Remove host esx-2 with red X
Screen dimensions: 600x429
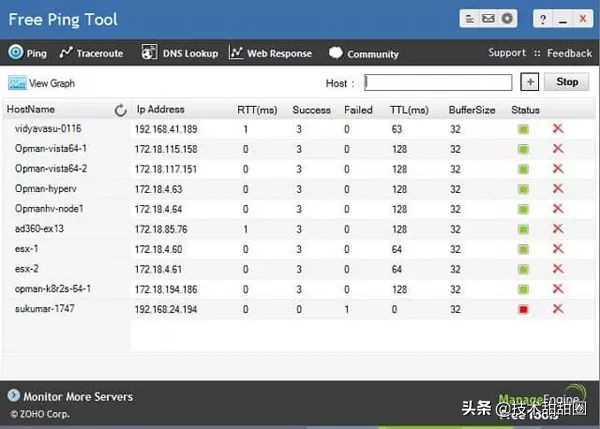[x=558, y=269]
